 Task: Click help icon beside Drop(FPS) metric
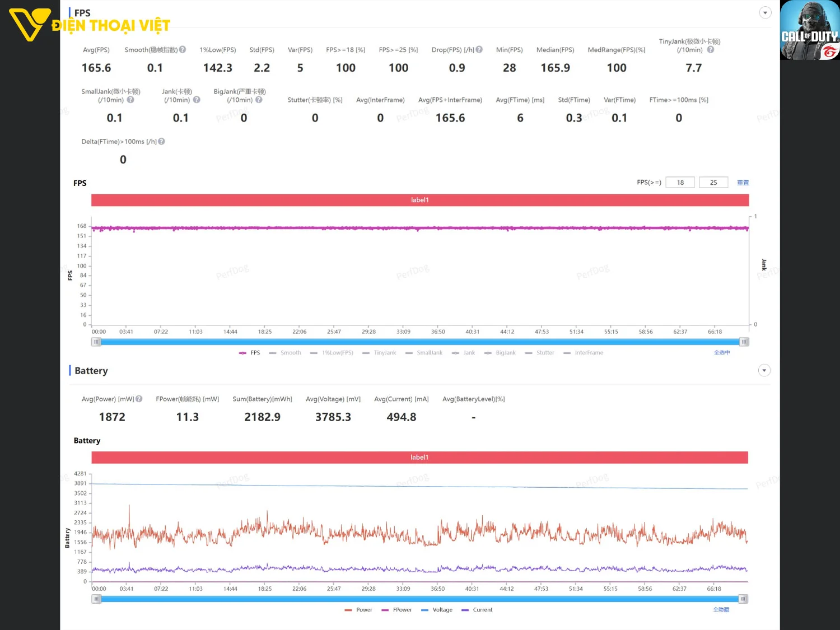click(479, 50)
